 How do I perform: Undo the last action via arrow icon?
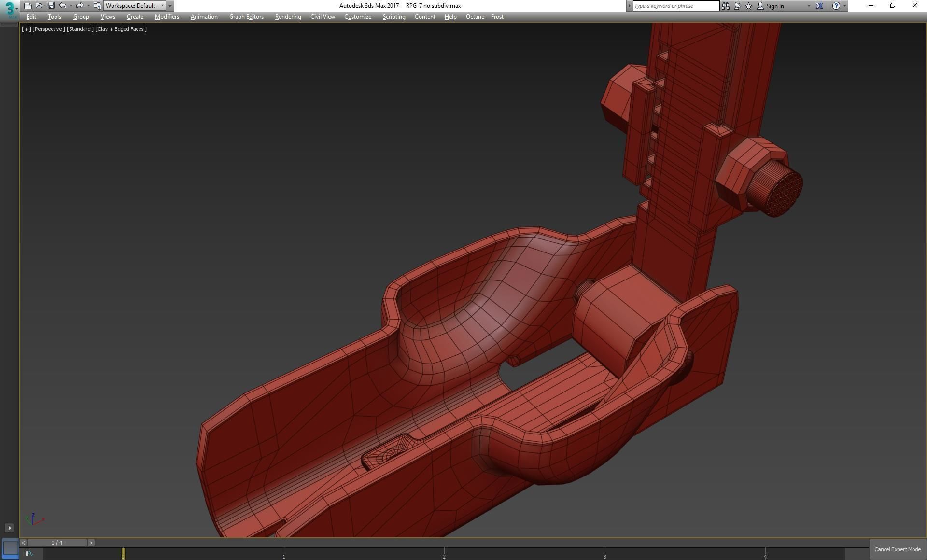tap(63, 6)
